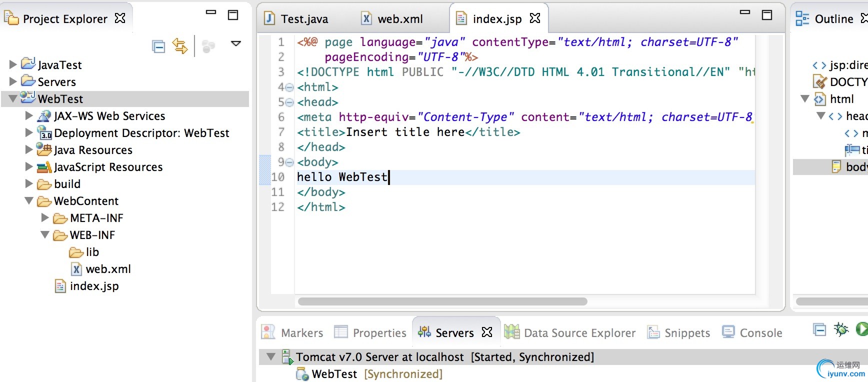Toggle Link with Editor in Project Explorer

tap(180, 46)
